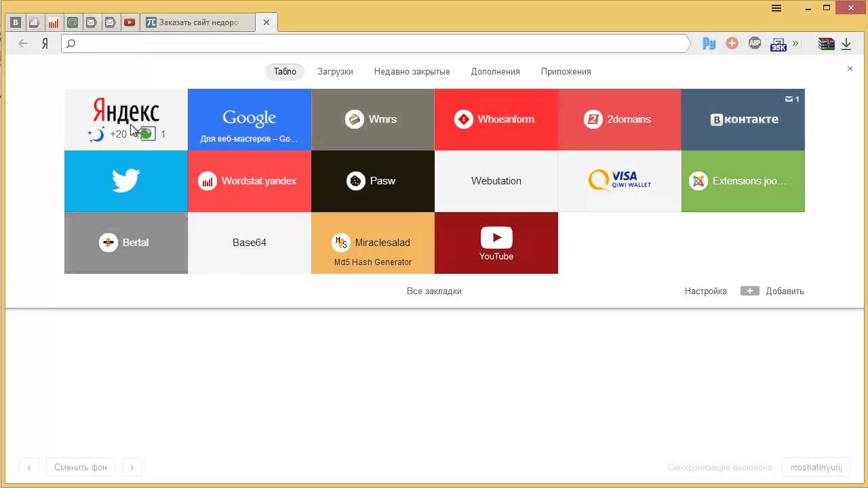Switch to the previous background with the left arrow
868x488 pixels.
29,467
